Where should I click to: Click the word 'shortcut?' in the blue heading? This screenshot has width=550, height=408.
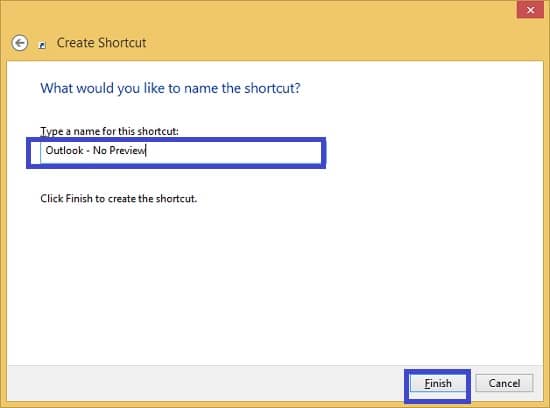click(272, 88)
